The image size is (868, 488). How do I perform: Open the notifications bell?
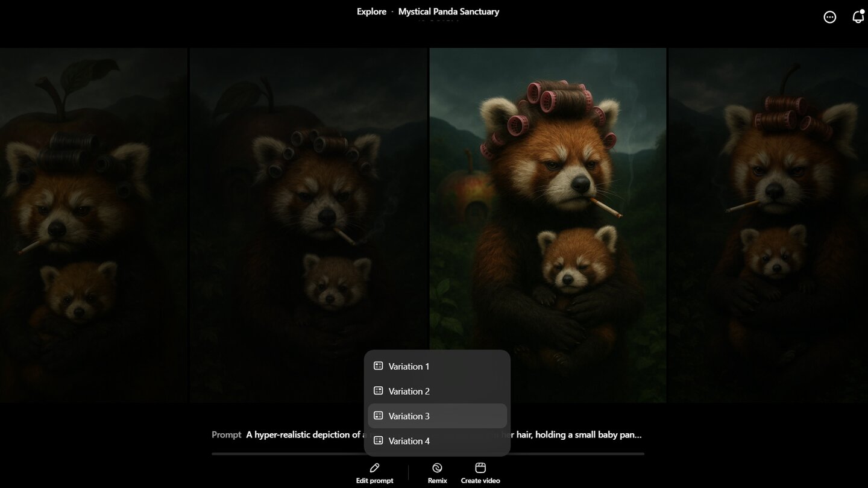click(858, 17)
